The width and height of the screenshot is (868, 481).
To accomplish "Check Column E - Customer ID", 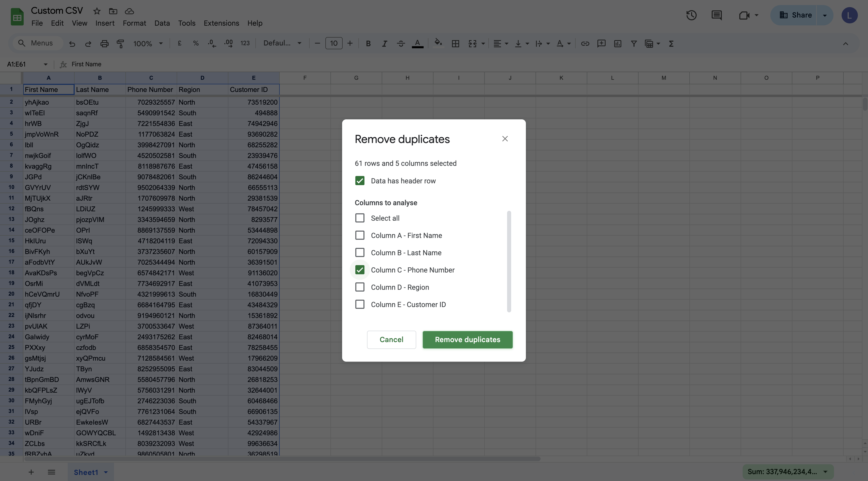I will [x=360, y=304].
